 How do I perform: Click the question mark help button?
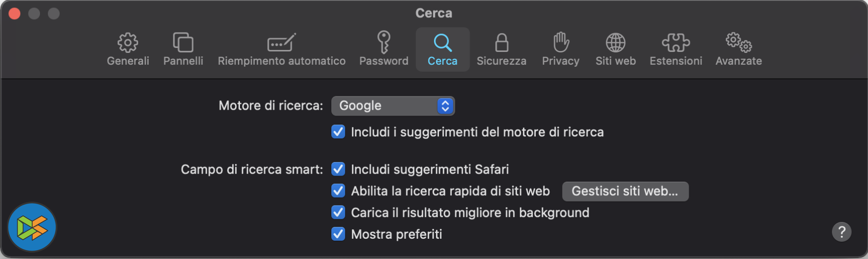point(841,231)
